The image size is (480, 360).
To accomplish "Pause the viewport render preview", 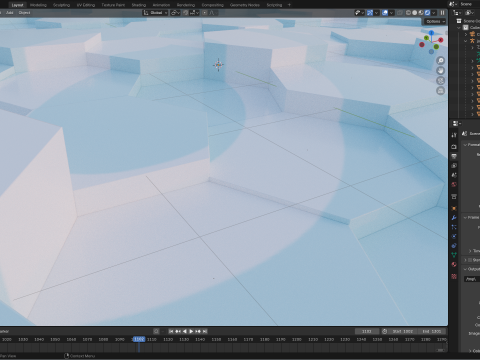I will (442, 13).
